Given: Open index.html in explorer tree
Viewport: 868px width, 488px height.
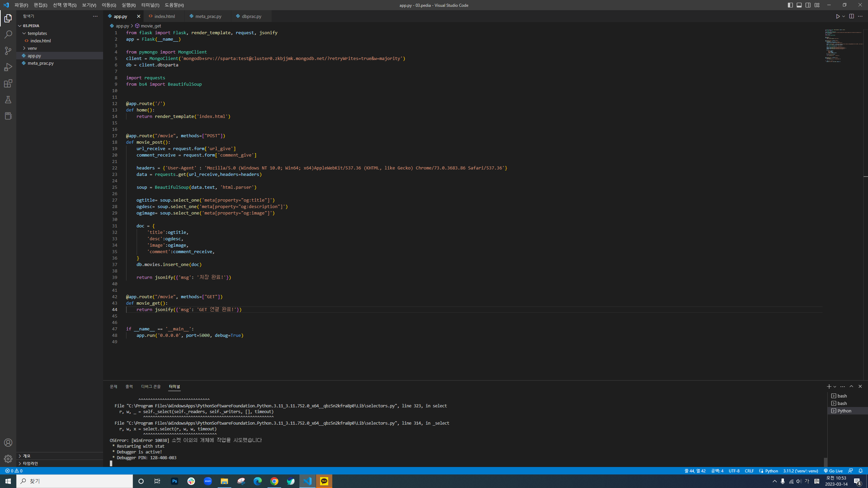Looking at the screenshot, I should pos(60,41).
